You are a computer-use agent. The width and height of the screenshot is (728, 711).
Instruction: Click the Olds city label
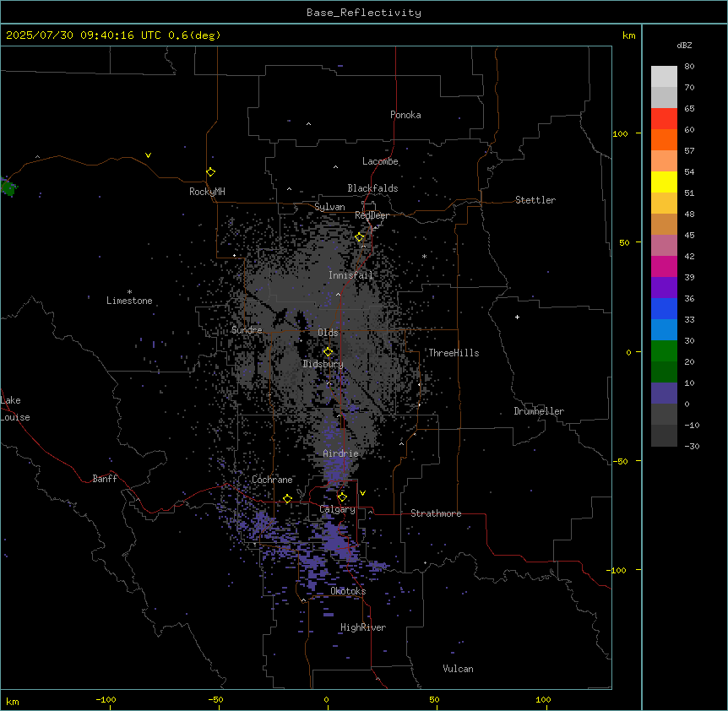coord(328,333)
